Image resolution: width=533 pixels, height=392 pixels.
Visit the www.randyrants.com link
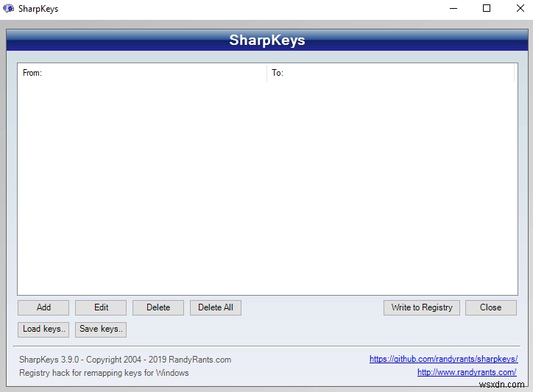(467, 372)
